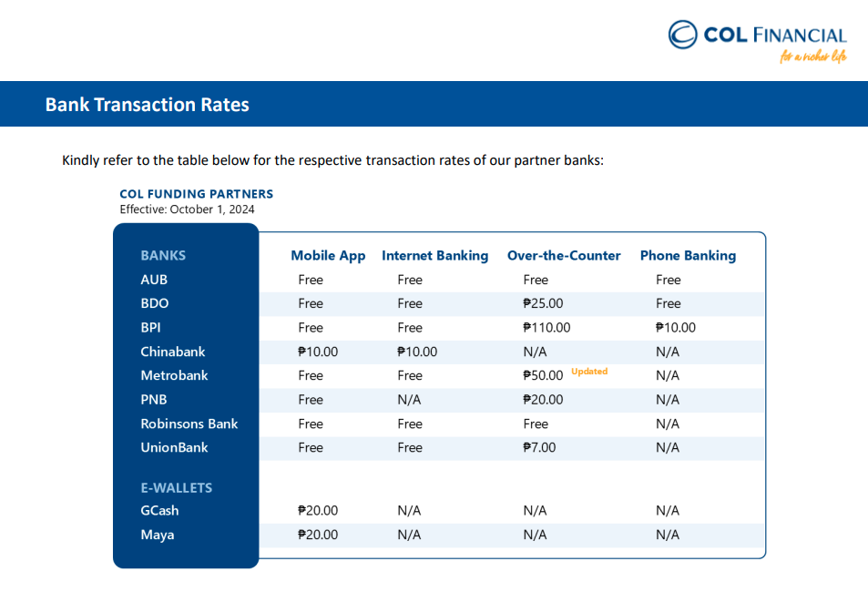The image size is (868, 592).
Task: Click the BDO bank name
Action: tap(155, 303)
